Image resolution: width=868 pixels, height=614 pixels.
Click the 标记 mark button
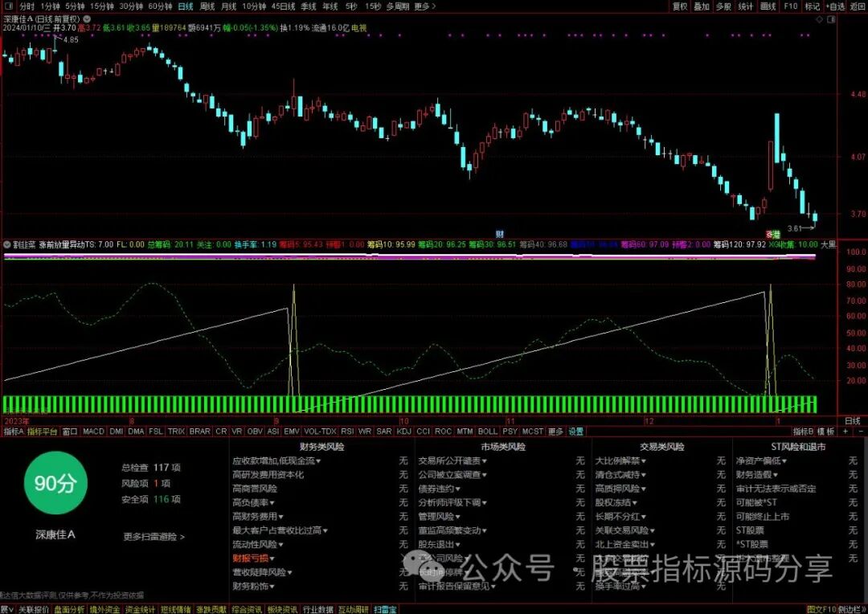(x=812, y=6)
